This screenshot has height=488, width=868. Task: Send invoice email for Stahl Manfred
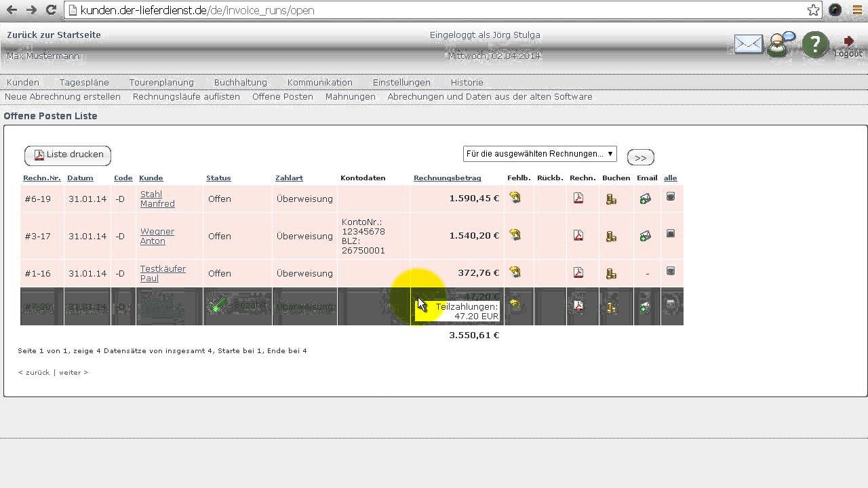click(645, 199)
